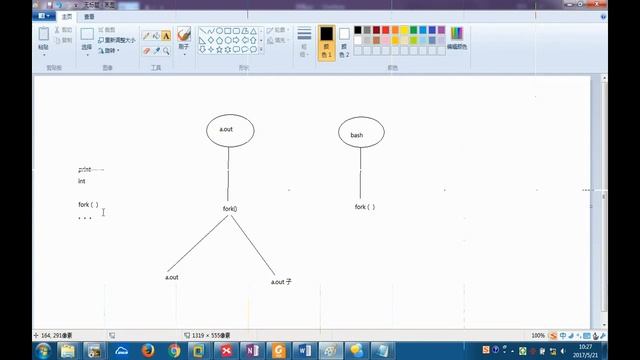The width and height of the screenshot is (640, 360).
Task: Select the Color picker eyedropper tool
Action: pyautogui.click(x=156, y=51)
